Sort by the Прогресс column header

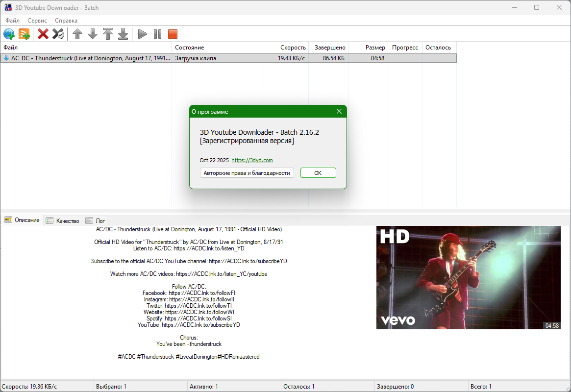[x=405, y=48]
